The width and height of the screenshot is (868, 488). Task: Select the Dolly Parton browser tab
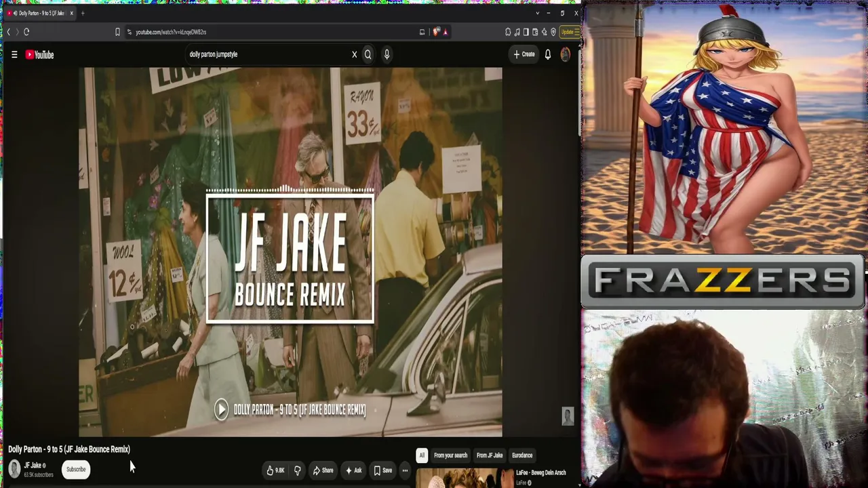click(x=41, y=13)
